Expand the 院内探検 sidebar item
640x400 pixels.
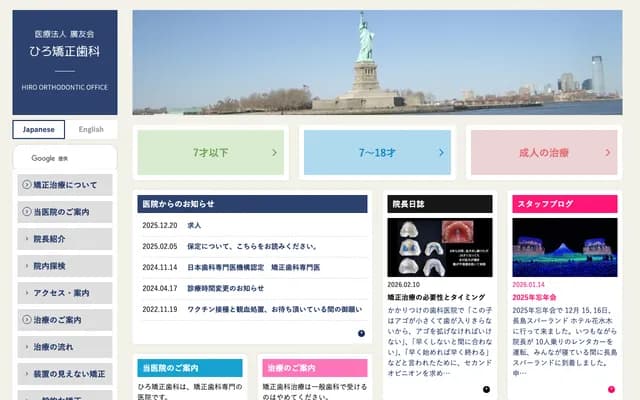point(65,266)
